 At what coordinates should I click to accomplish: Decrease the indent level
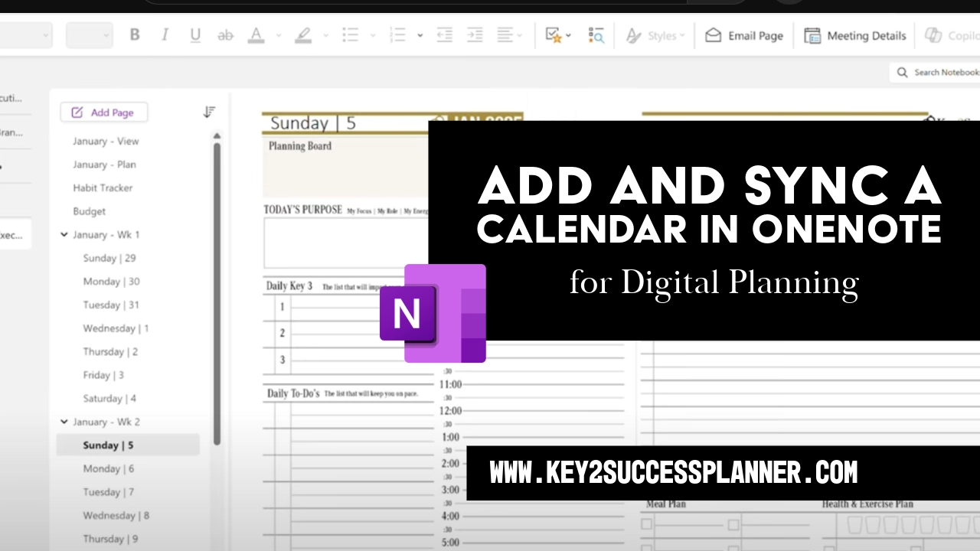click(x=444, y=35)
